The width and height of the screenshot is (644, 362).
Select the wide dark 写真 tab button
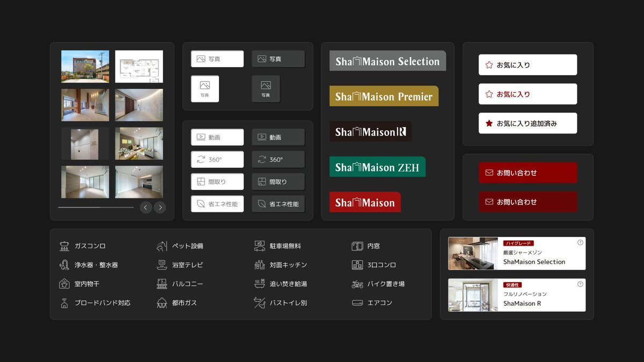coord(278,59)
